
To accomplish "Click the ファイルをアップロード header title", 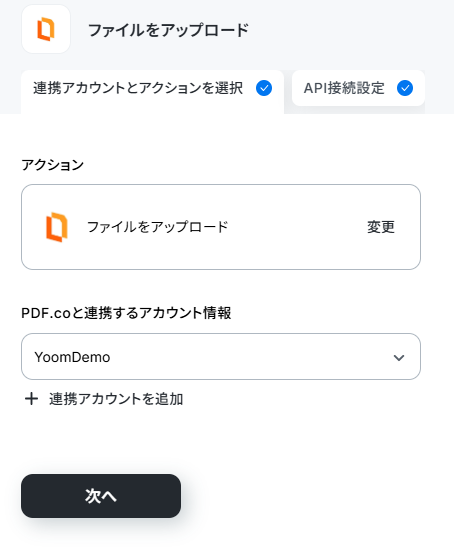I will (x=168, y=30).
